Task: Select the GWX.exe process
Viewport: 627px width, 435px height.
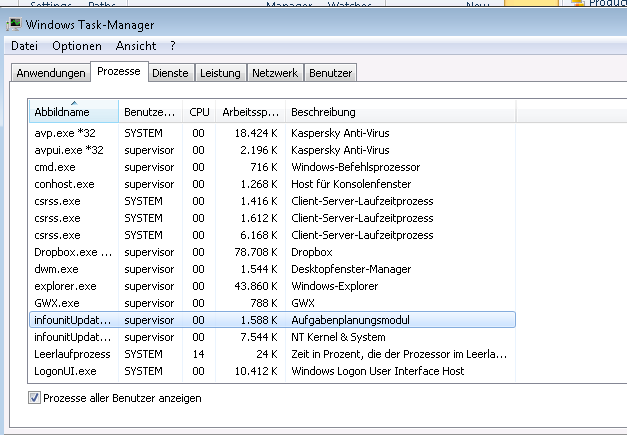Action: pyautogui.click(x=272, y=303)
